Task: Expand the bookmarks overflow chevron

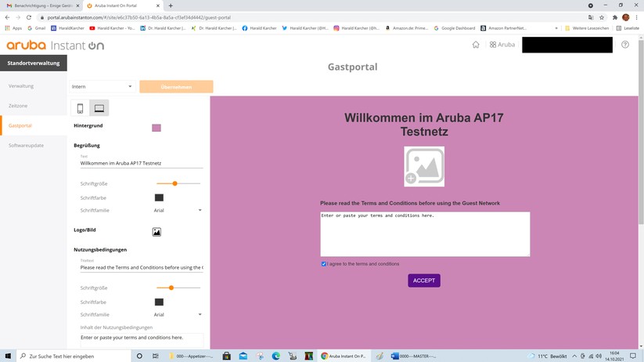Action: pos(556,28)
